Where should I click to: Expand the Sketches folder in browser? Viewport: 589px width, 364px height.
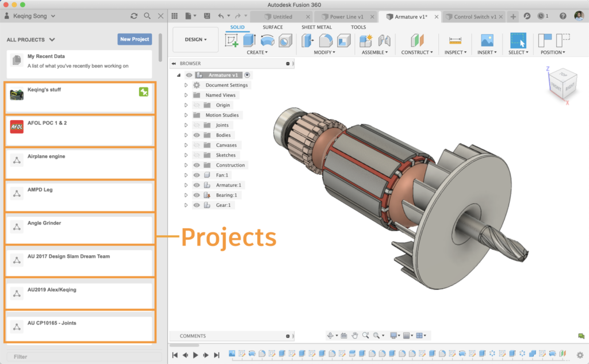point(186,155)
